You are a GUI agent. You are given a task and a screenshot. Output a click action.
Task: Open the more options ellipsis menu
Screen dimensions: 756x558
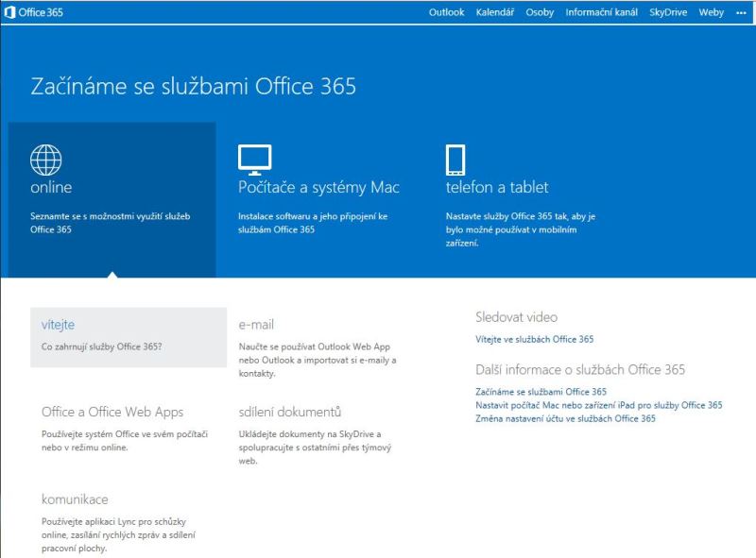[x=741, y=12]
